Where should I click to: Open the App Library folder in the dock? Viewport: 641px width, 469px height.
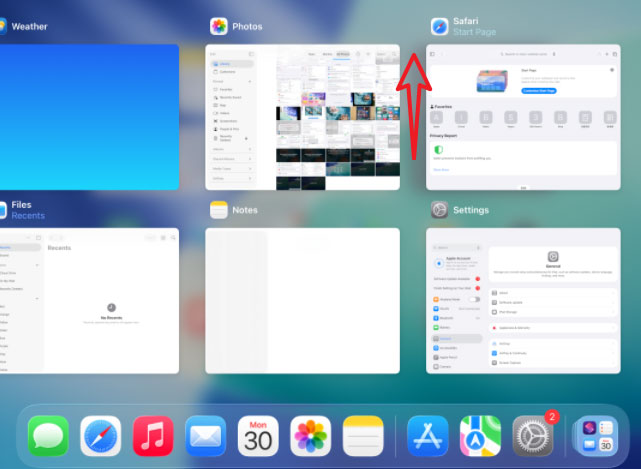597,436
